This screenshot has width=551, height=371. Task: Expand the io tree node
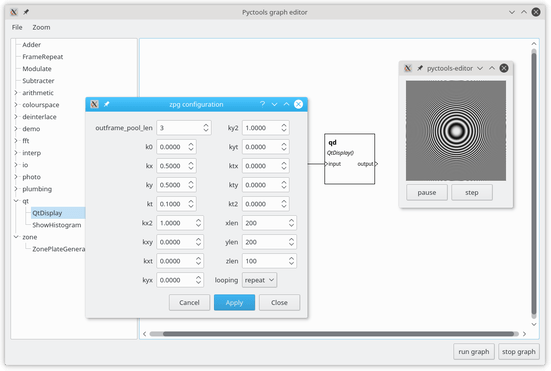(16, 165)
